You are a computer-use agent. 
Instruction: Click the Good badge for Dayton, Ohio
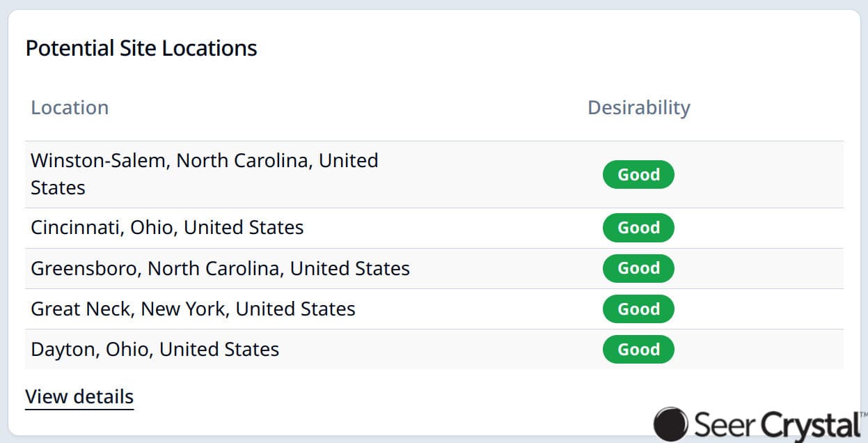(x=638, y=349)
